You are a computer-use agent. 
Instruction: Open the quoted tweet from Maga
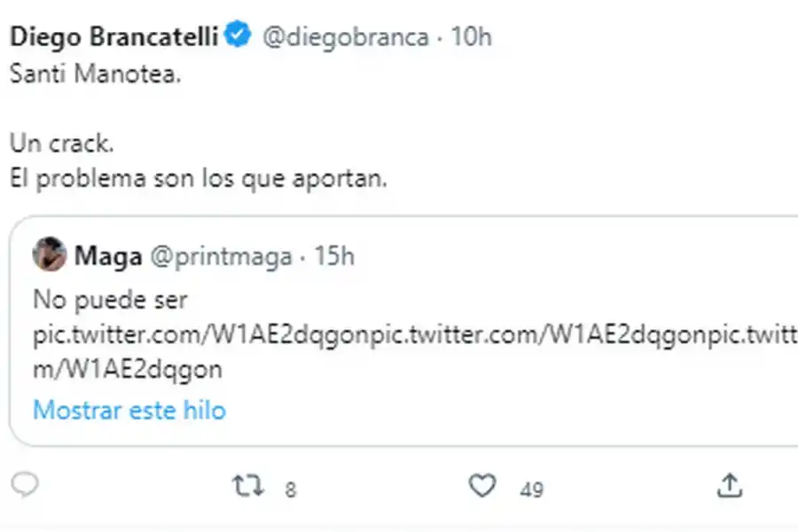(x=399, y=328)
